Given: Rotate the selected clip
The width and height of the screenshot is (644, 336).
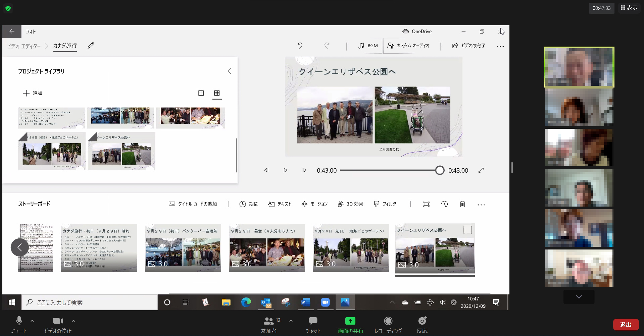Looking at the screenshot, I should pos(444,204).
